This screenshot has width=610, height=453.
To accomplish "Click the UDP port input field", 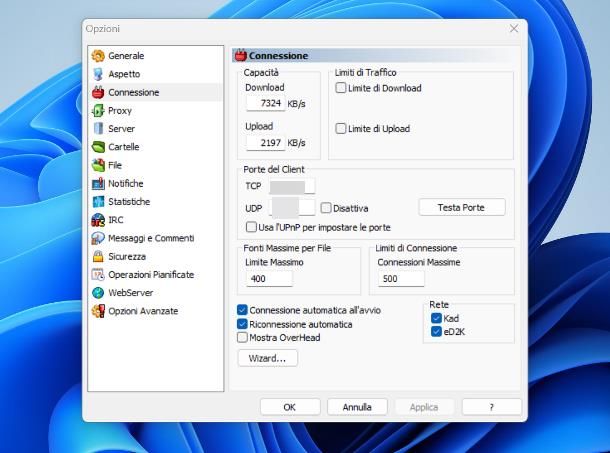I will click(x=292, y=208).
